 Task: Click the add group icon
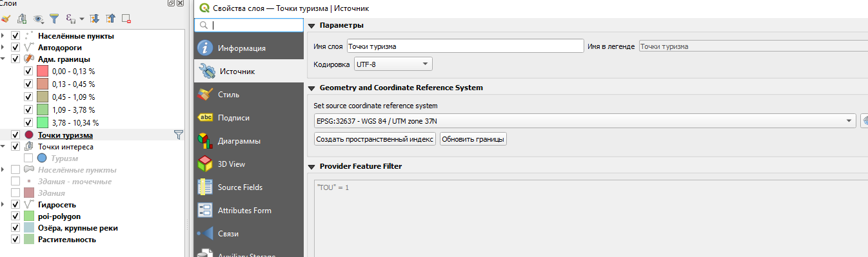click(x=23, y=19)
